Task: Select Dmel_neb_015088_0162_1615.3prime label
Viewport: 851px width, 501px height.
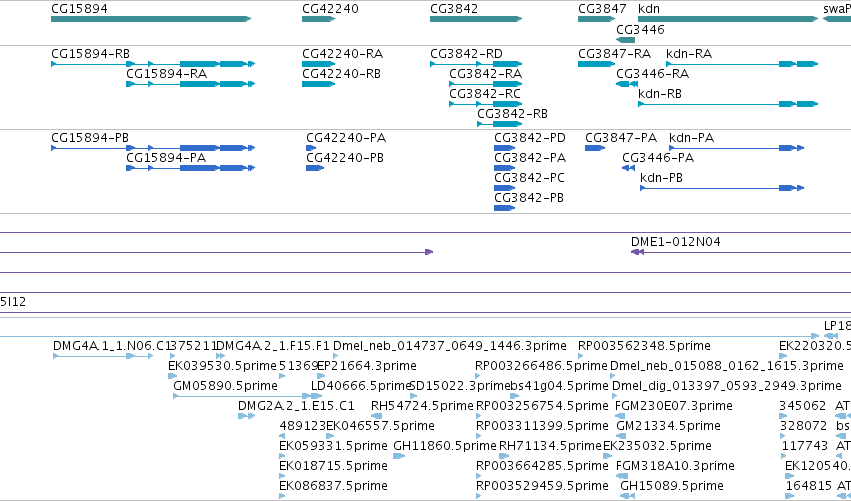Action: pos(727,366)
